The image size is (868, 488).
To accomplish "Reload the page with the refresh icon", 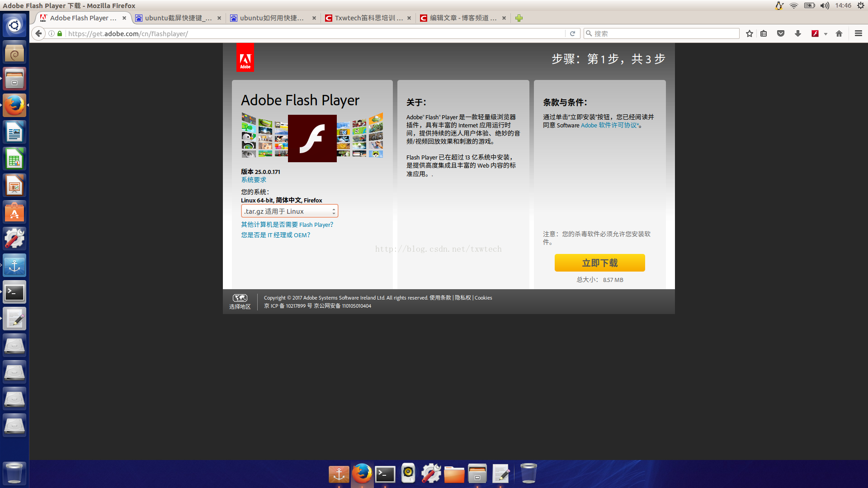I will tap(572, 33).
